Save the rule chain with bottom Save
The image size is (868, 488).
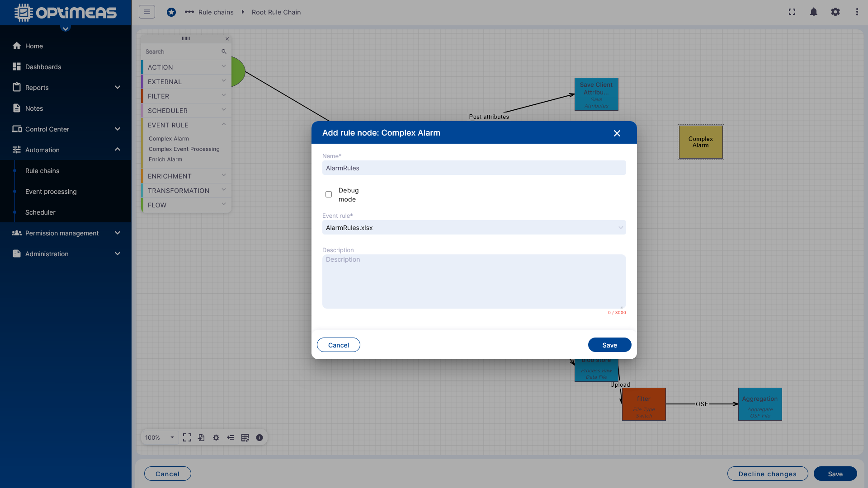coord(835,474)
